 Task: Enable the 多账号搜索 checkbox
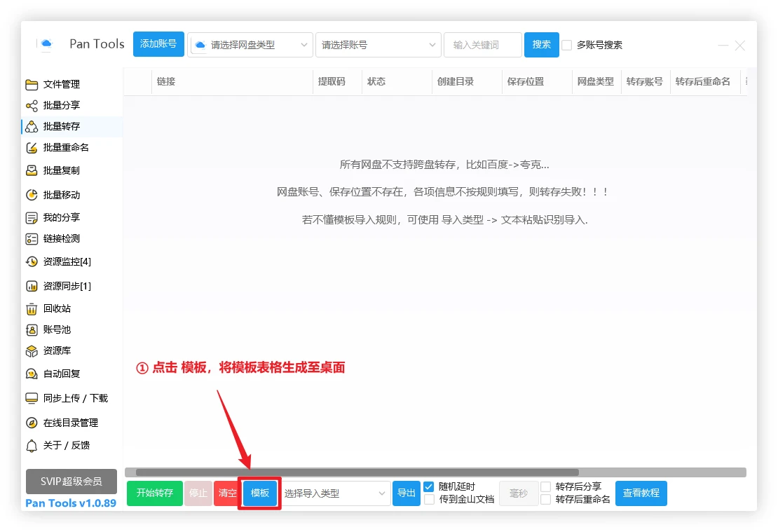[567, 45]
